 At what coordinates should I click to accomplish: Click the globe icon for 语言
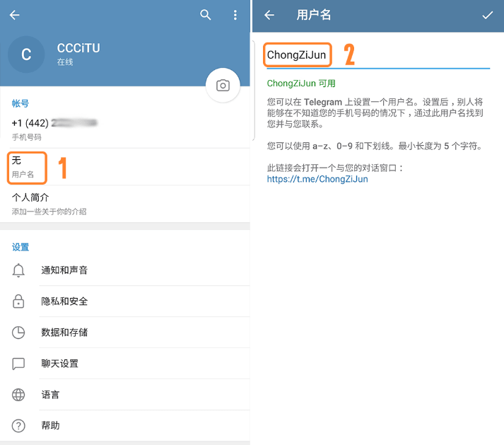18,395
